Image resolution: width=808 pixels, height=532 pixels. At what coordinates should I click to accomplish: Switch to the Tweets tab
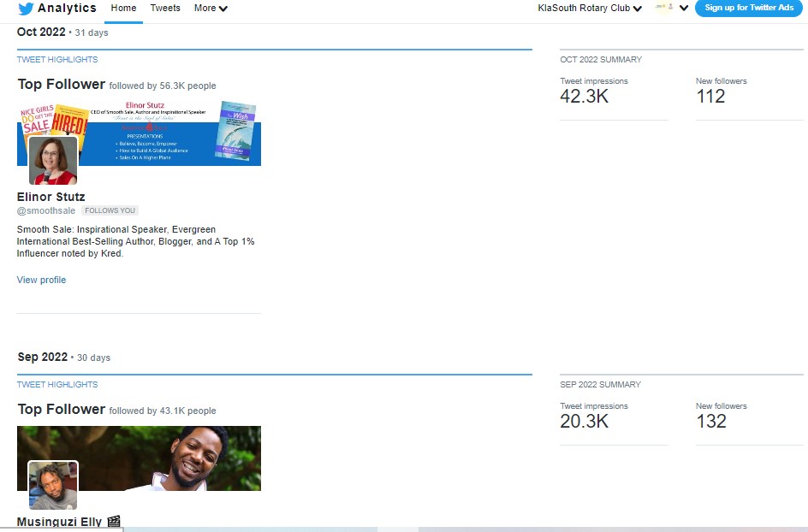point(165,9)
